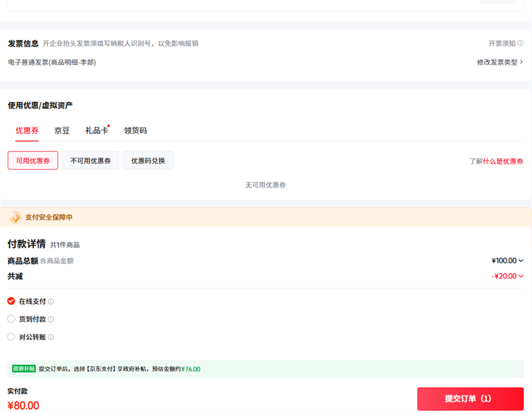Screen dimensions: 532x413
Task: Click the 发票信息 section heading
Action: pos(23,43)
